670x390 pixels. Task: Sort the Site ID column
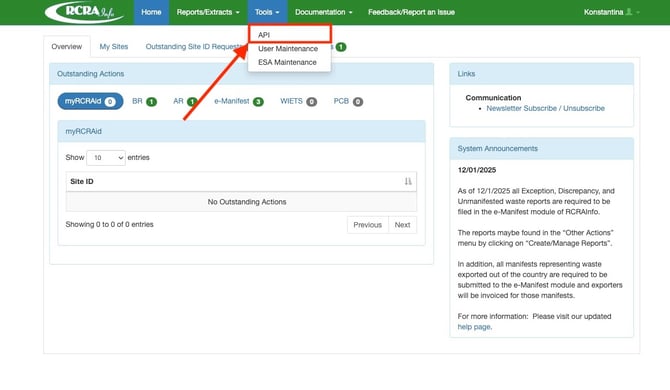point(408,182)
